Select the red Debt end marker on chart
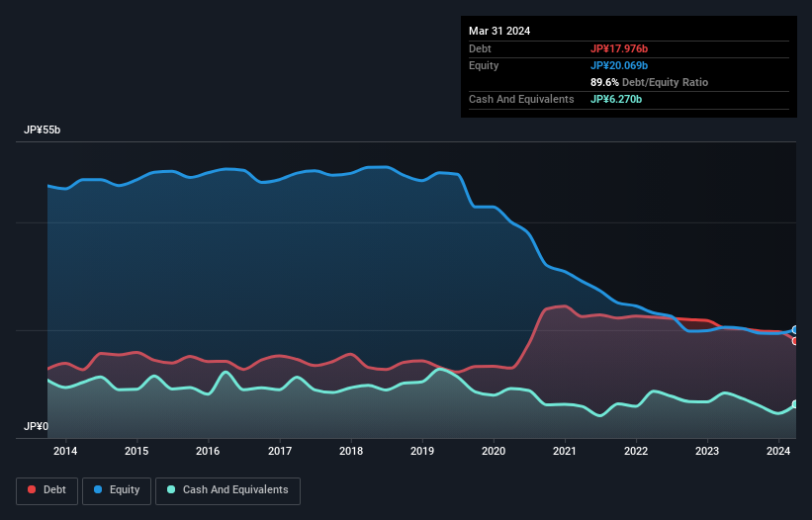Viewport: 812px width, 520px height. pos(795,341)
